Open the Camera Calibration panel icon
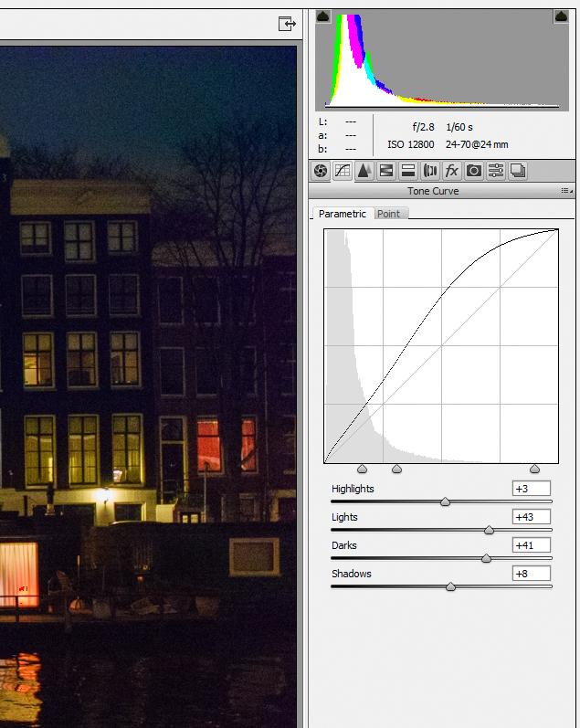Viewport: 580px width, 728px height. click(474, 171)
